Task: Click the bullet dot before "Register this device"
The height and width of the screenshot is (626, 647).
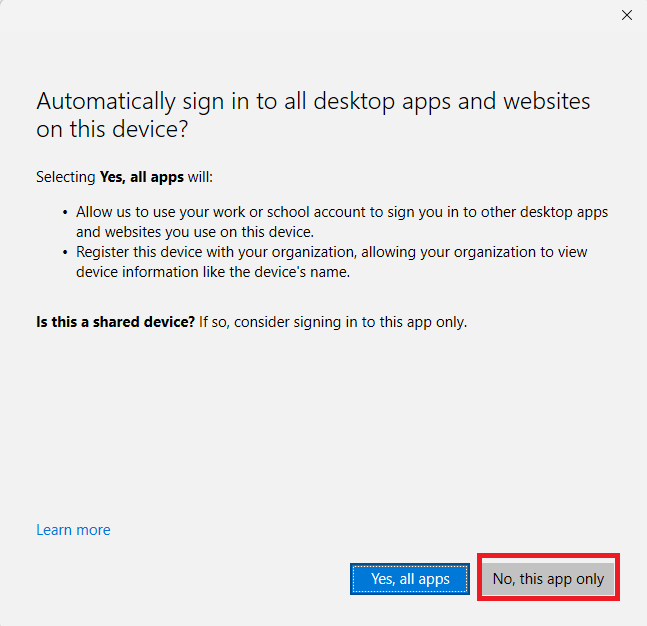Action: (x=64, y=254)
